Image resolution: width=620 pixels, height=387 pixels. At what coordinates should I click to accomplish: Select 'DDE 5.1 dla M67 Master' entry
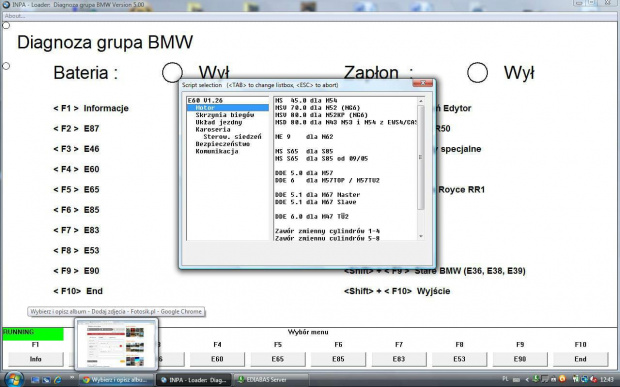pos(318,194)
